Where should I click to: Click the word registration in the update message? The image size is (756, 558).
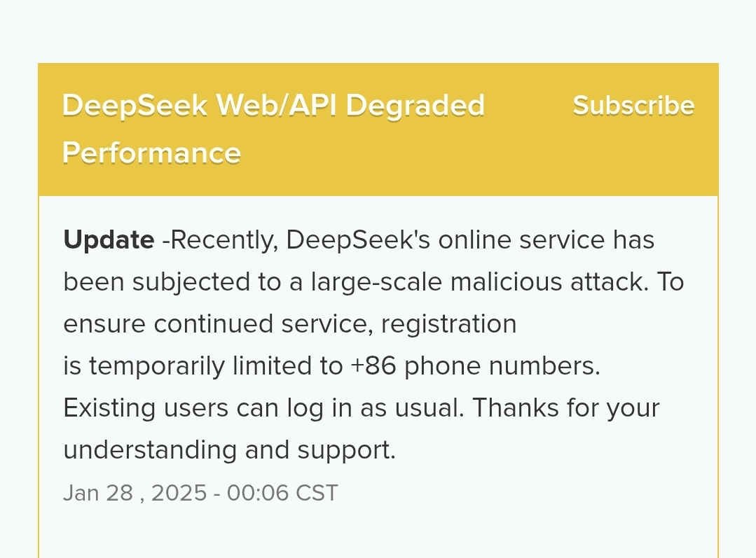(449, 324)
